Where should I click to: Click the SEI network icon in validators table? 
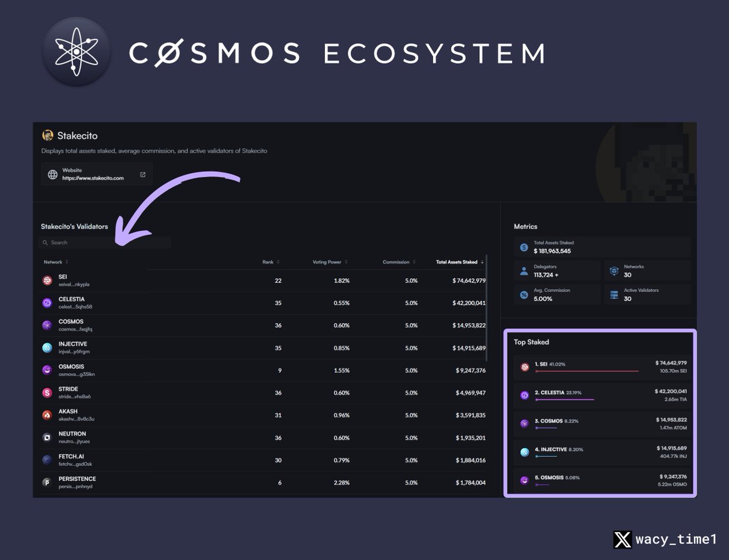coord(47,280)
